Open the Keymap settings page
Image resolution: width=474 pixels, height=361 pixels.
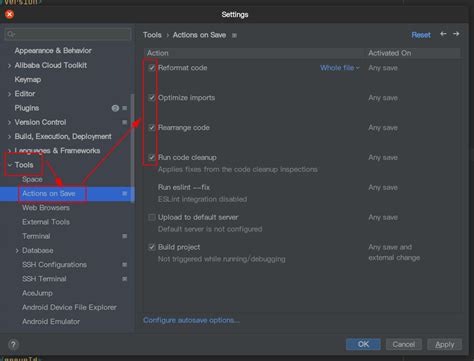28,80
